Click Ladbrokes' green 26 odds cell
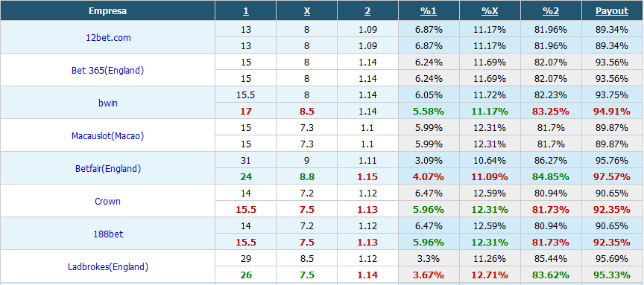Image resolution: width=644 pixels, height=285 pixels. pyautogui.click(x=246, y=275)
